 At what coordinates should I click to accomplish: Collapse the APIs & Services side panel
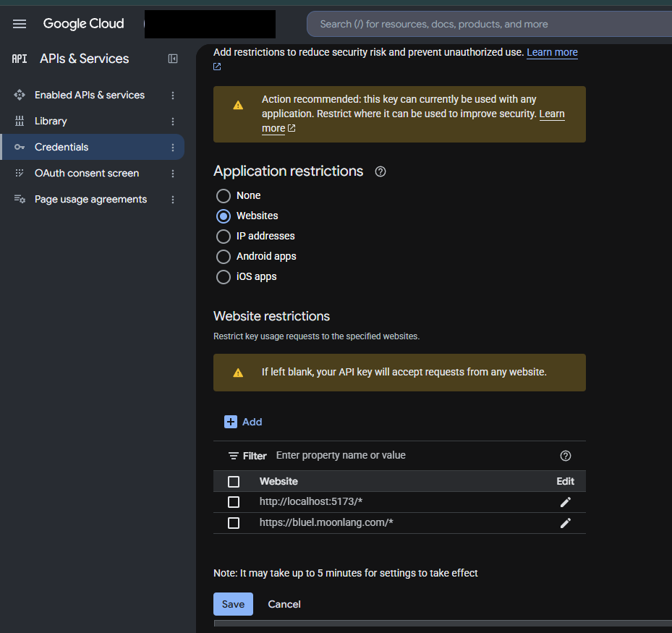pyautogui.click(x=173, y=59)
